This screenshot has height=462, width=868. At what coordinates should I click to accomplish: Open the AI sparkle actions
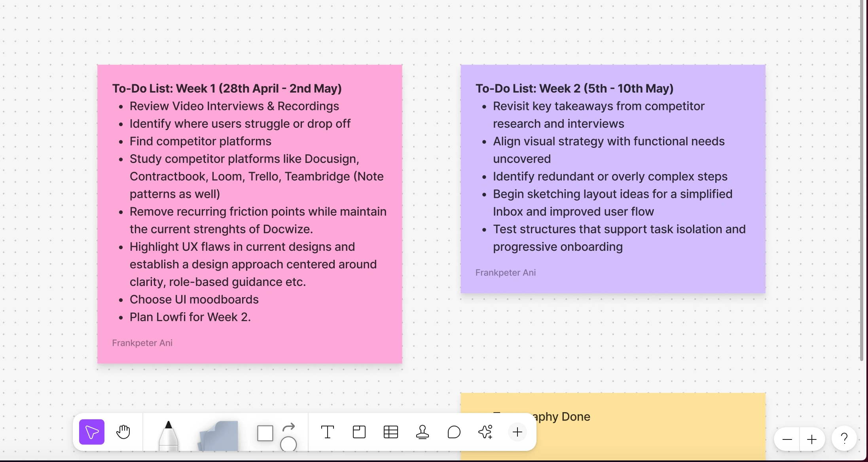pyautogui.click(x=485, y=432)
